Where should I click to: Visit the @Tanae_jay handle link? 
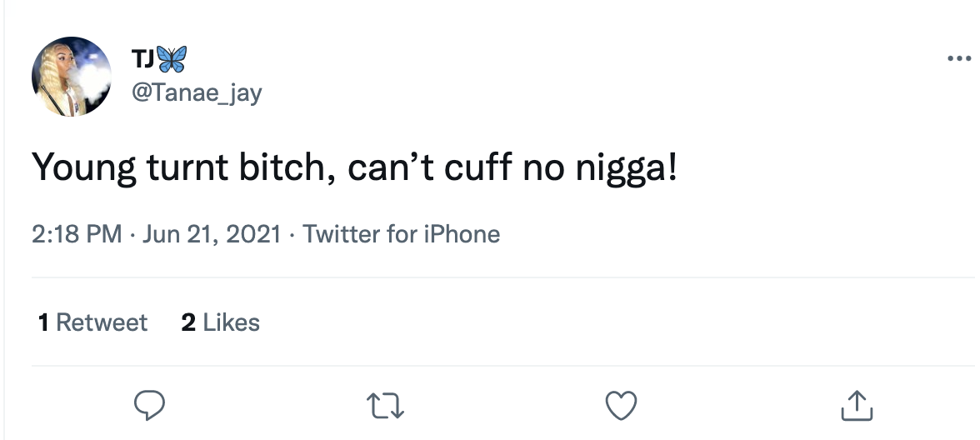(x=196, y=92)
